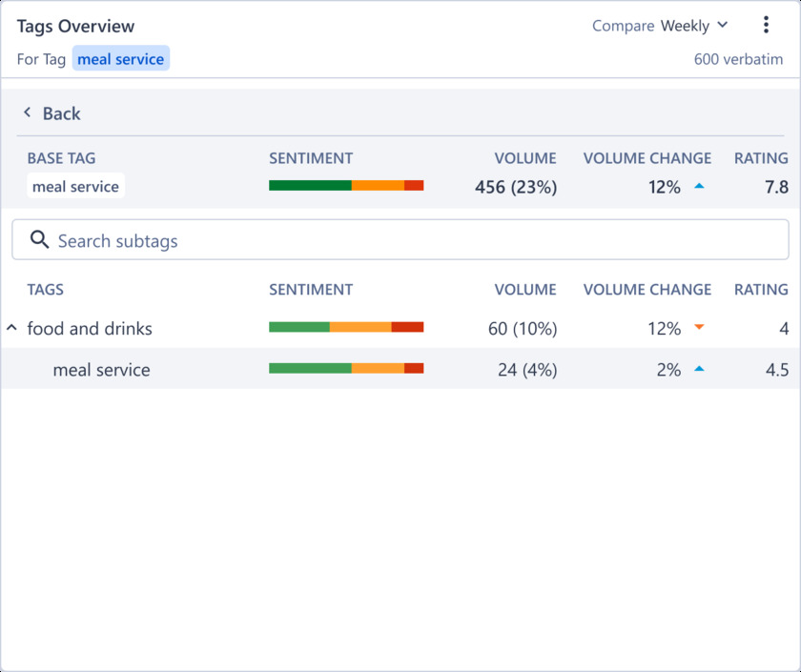The height and width of the screenshot is (672, 801).
Task: Open the three-dot more options menu
Action: (x=766, y=26)
